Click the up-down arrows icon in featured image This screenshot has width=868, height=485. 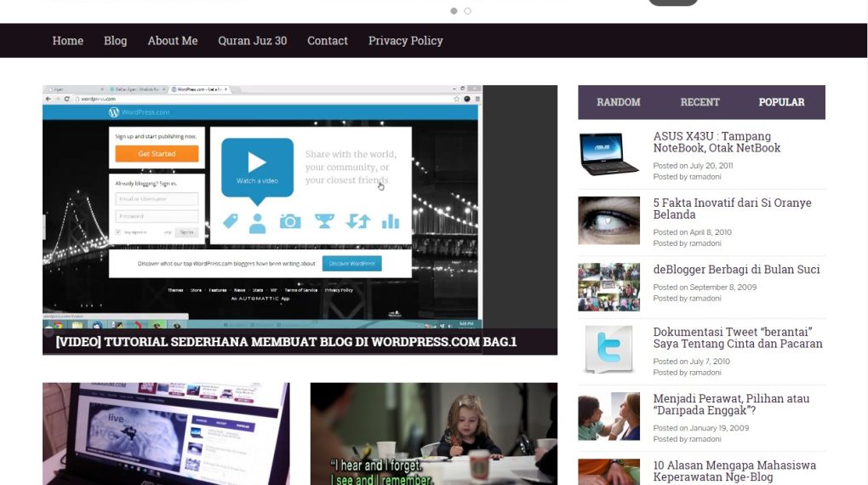click(x=358, y=221)
